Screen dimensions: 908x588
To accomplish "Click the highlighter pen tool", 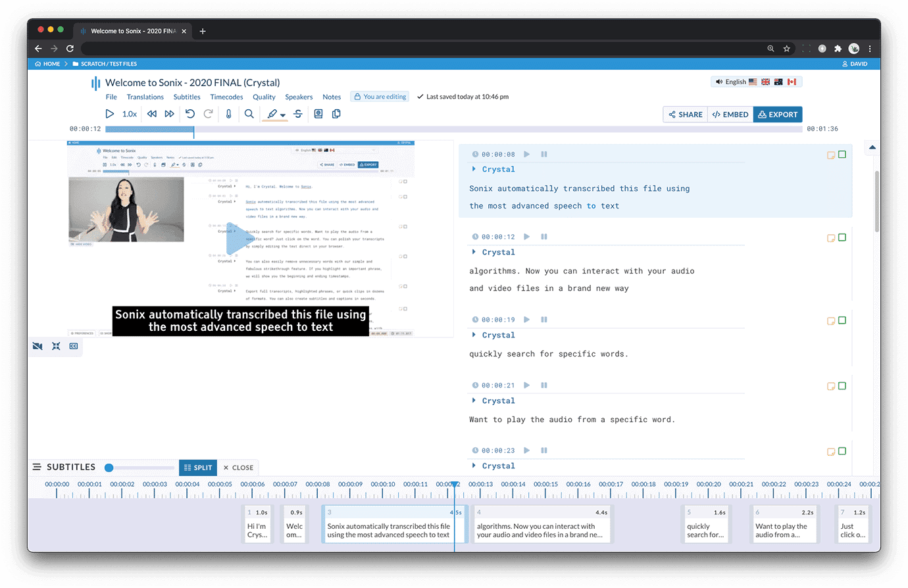I will [272, 114].
